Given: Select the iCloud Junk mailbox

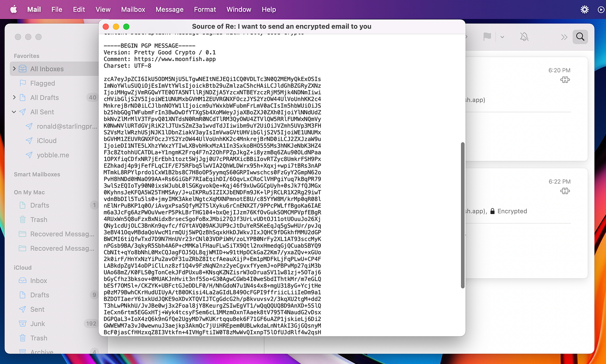Looking at the screenshot, I should pos(54,323).
